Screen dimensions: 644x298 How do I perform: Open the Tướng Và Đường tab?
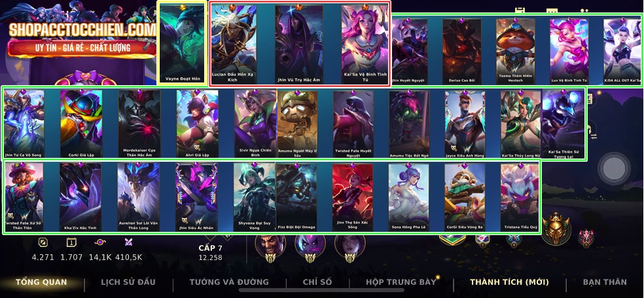(x=229, y=282)
